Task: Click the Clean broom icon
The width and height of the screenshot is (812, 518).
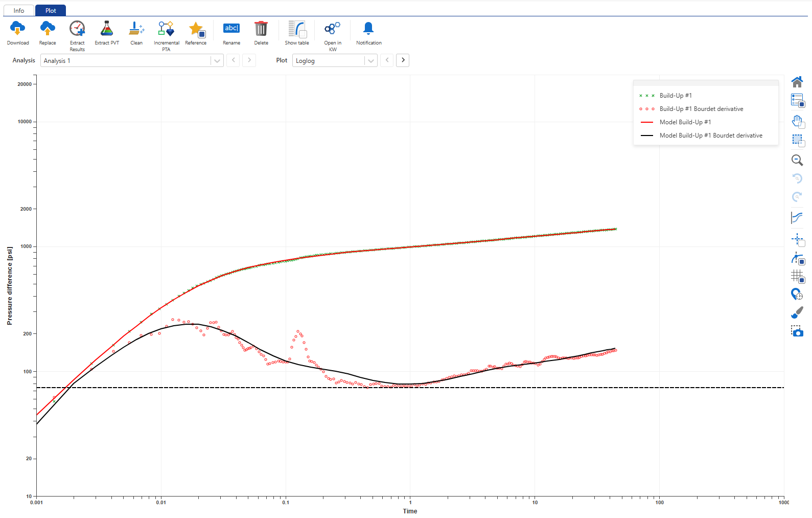Action: 136,29
